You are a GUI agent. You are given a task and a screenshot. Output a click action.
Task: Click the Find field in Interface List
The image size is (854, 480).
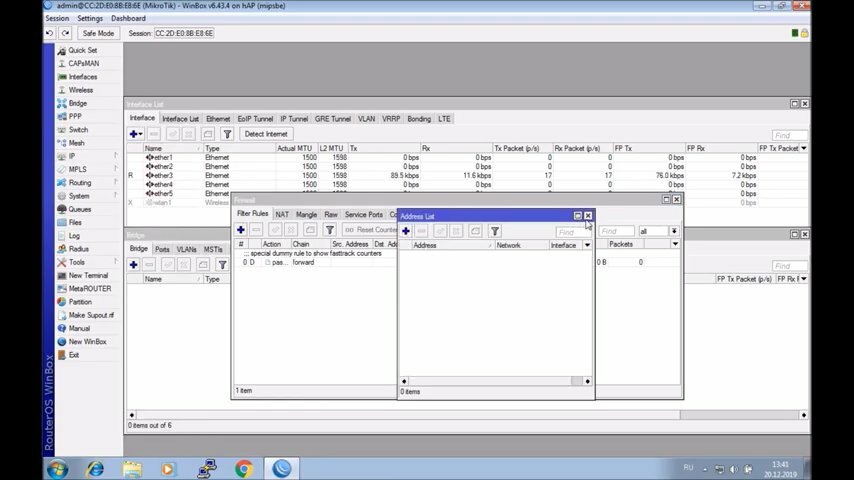(789, 135)
